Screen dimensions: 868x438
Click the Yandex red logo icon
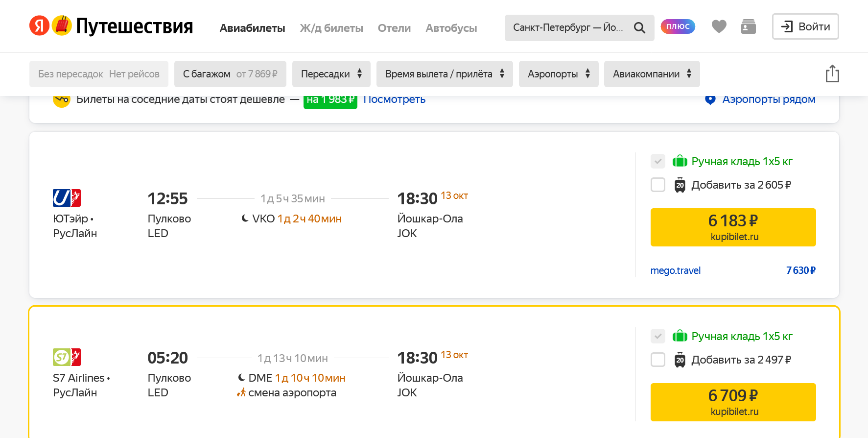(x=40, y=26)
